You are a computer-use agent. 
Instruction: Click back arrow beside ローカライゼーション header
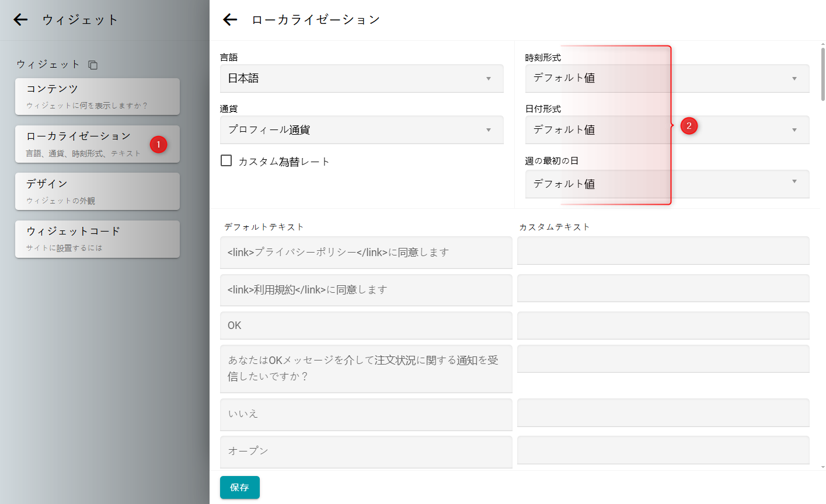[230, 20]
